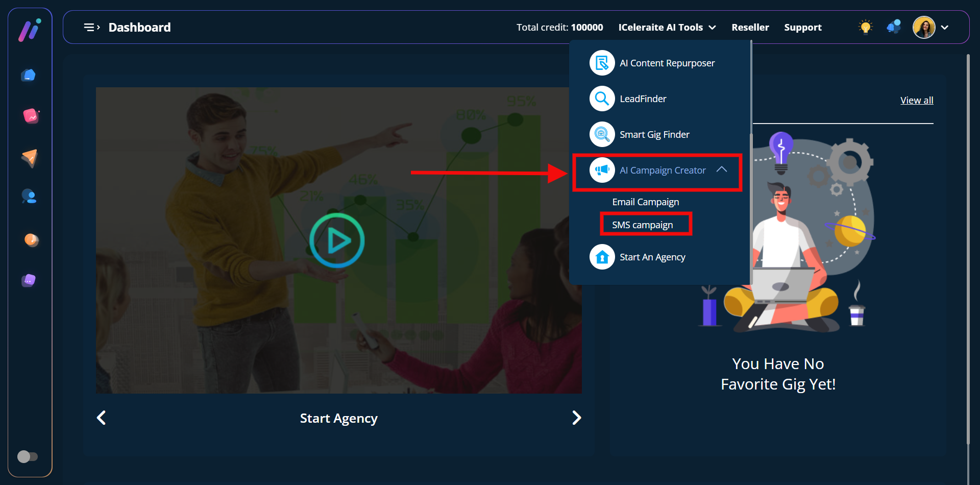Open the ICeleraite AI Tools dropdown

[667, 28]
